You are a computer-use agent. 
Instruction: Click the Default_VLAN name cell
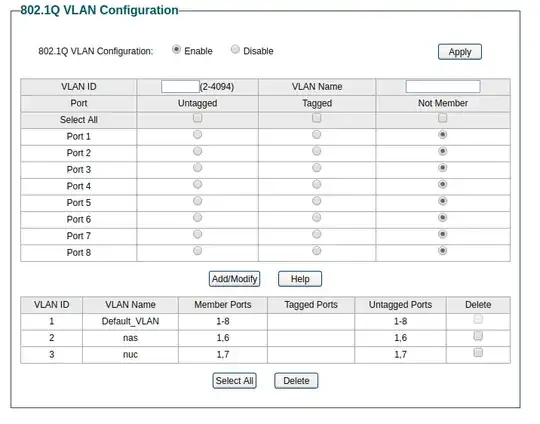click(x=130, y=321)
